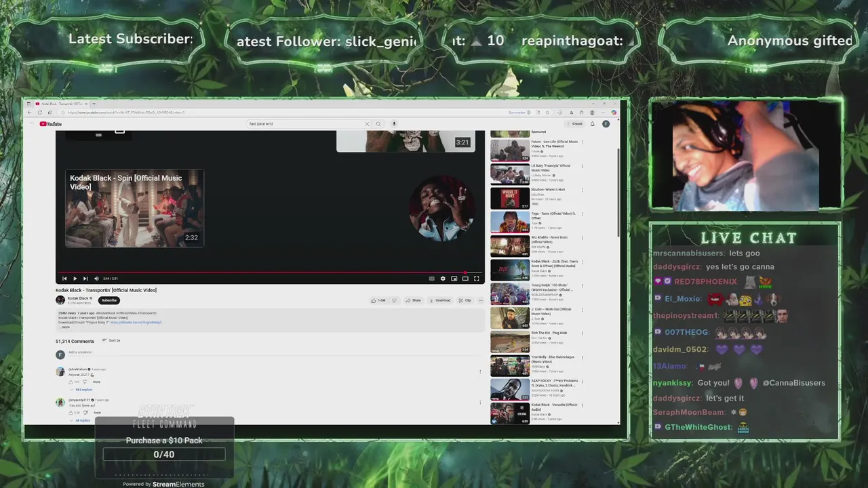Click the round channel end-screen avatar

pos(441,209)
